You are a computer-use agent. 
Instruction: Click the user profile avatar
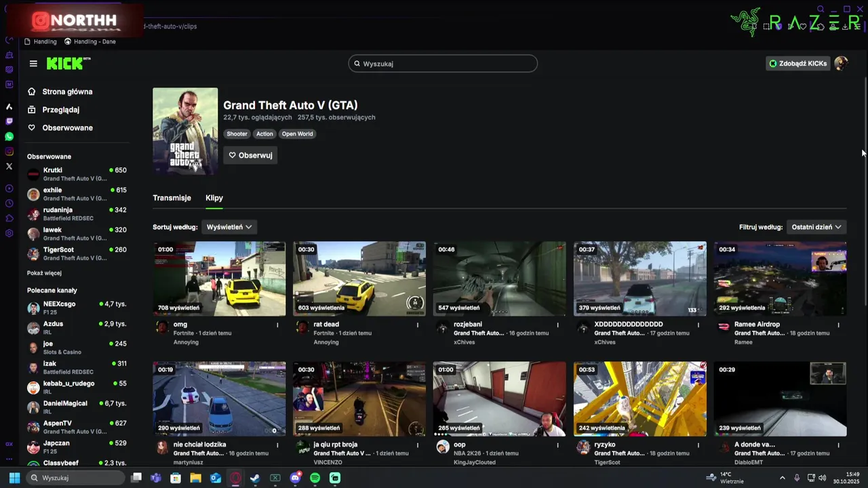tap(841, 63)
